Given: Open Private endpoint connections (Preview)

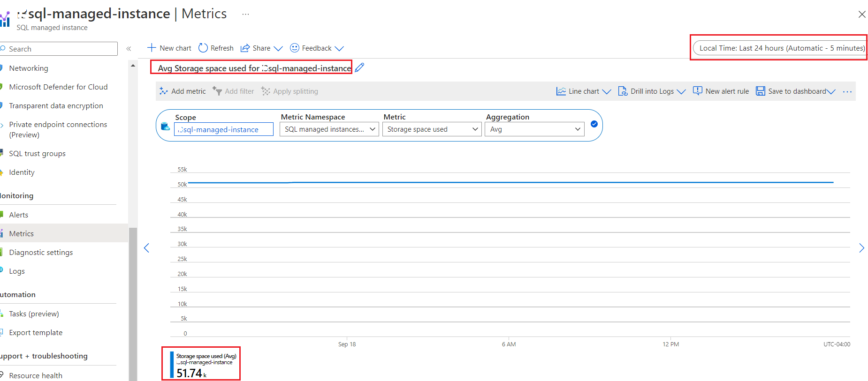Looking at the screenshot, I should [58, 129].
